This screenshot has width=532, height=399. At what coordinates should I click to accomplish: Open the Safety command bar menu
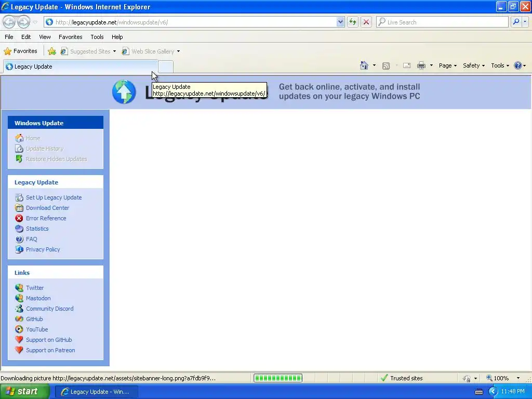[x=474, y=65]
